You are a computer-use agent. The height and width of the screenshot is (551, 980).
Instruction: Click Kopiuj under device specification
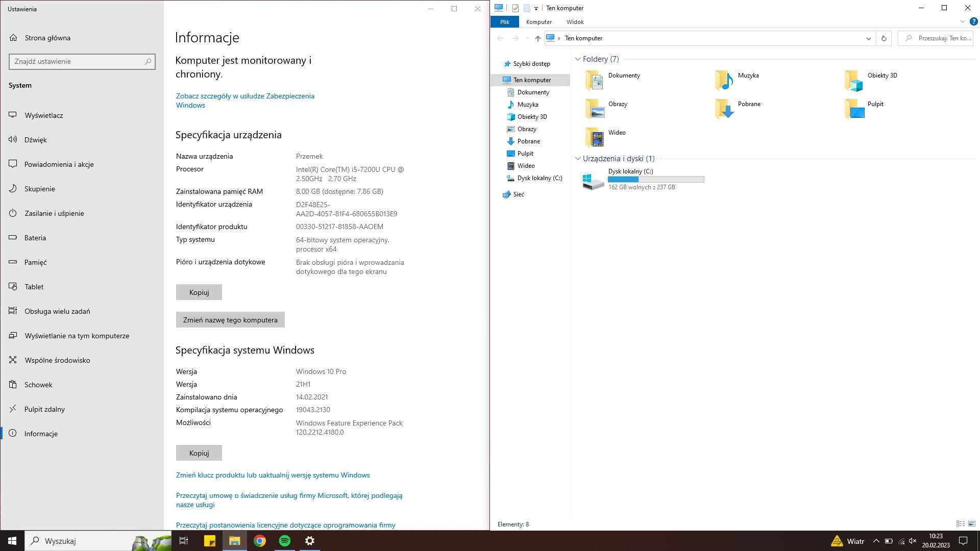point(199,292)
